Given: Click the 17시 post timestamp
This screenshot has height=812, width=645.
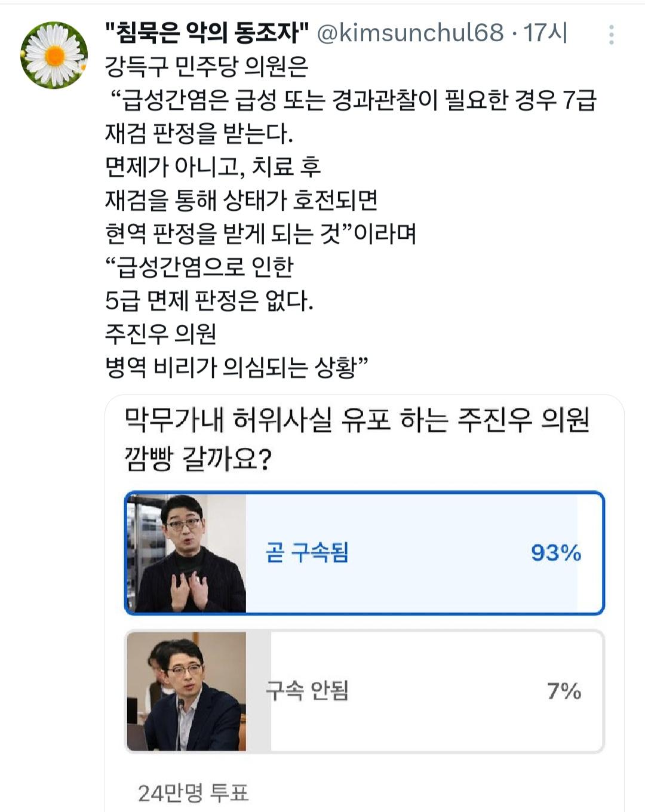Looking at the screenshot, I should tap(545, 33).
